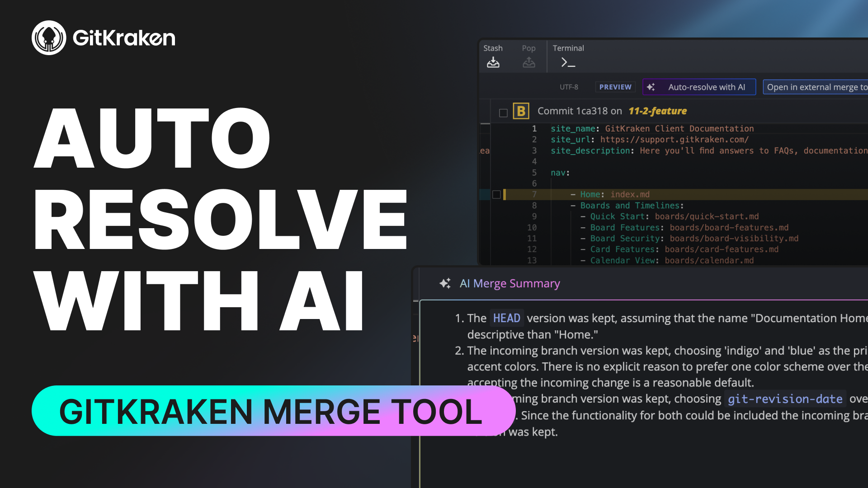Click the UTF-8 encoding label
The height and width of the screenshot is (488, 868).
click(x=569, y=87)
